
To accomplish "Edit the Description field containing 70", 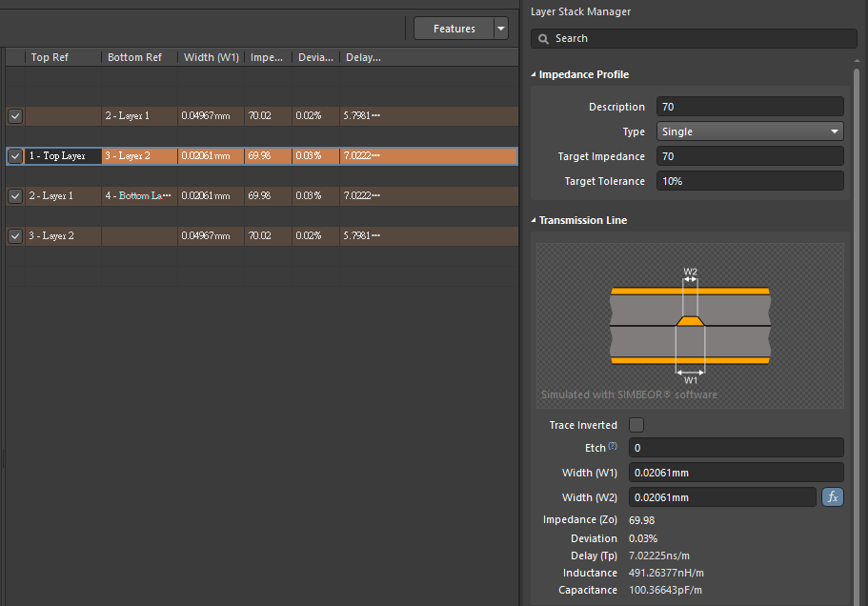I will point(750,107).
